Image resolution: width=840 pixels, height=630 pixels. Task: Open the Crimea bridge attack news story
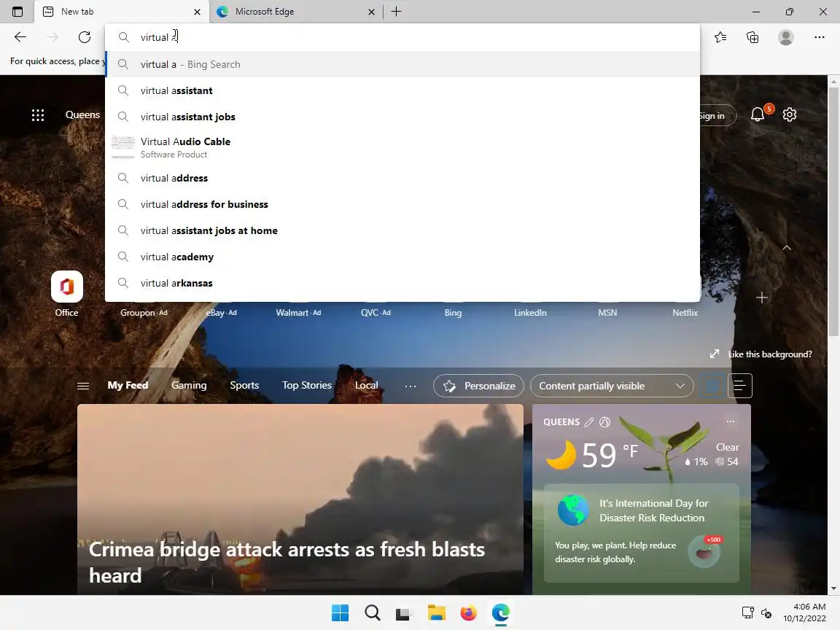[x=300, y=499]
